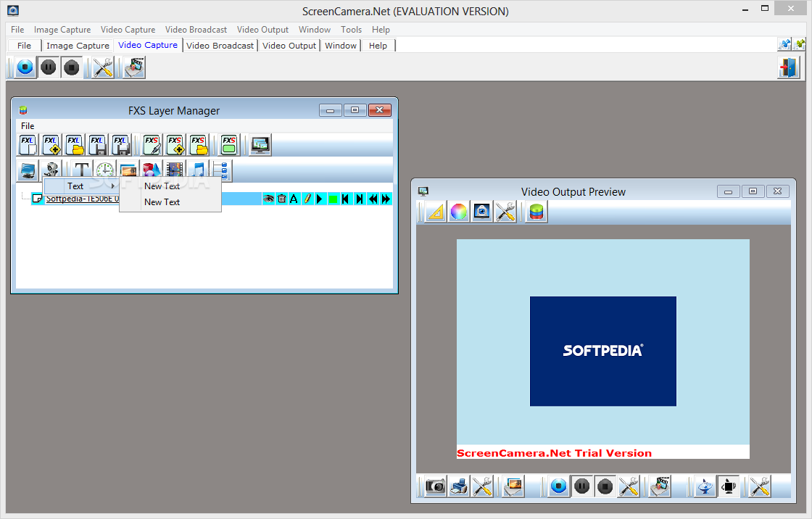Click the note icon beside the Softpedia layer name
This screenshot has width=812, height=519.
pyautogui.click(x=37, y=199)
